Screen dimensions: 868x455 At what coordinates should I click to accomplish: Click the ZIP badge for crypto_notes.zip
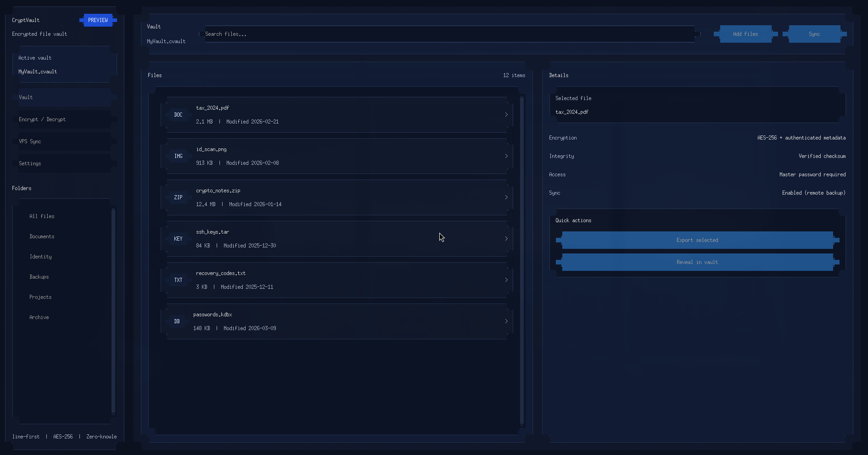coord(178,197)
